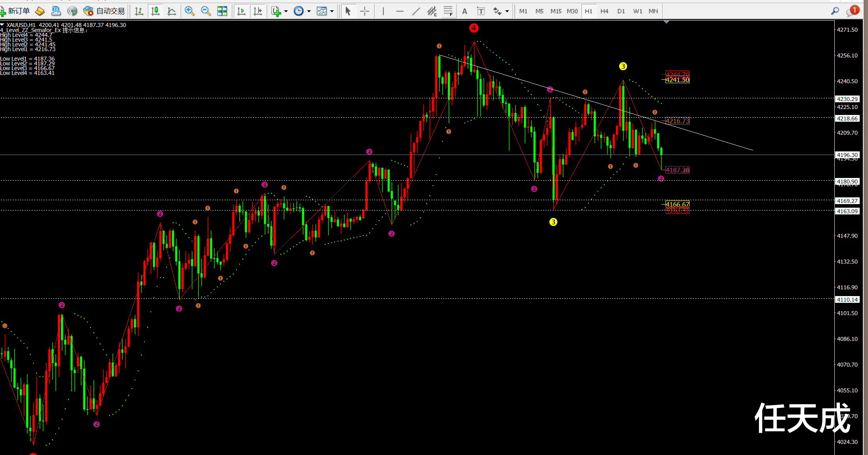Select the horizontal line drawing tool
Viewport: 868px width, 455px height.
click(400, 11)
